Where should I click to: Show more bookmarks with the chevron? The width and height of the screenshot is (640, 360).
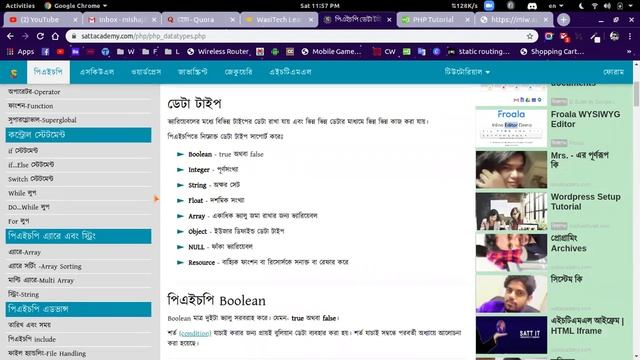[629, 52]
